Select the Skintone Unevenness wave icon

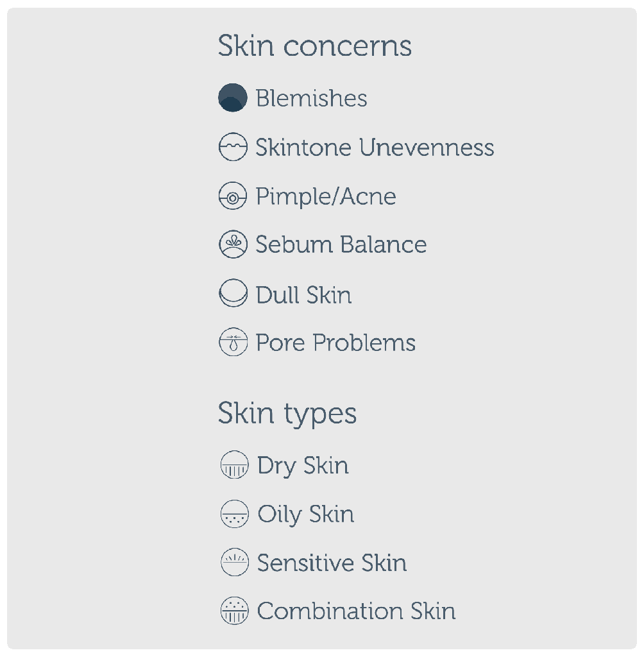click(232, 147)
